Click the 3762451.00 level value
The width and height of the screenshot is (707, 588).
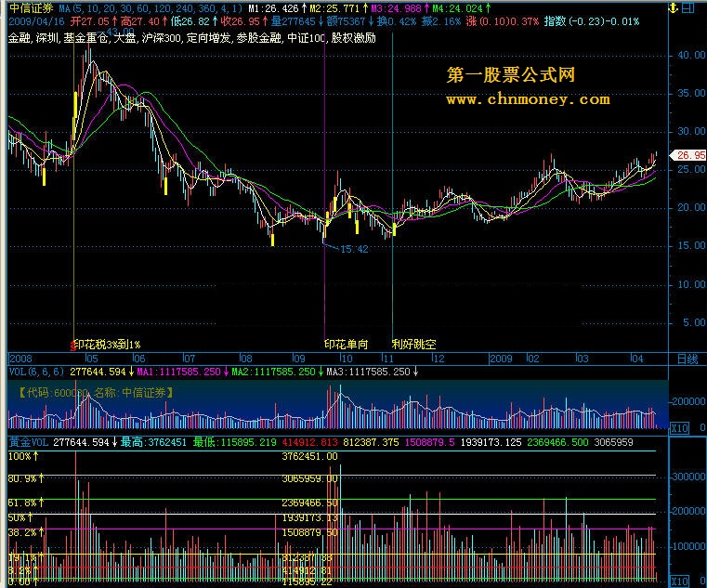point(309,456)
